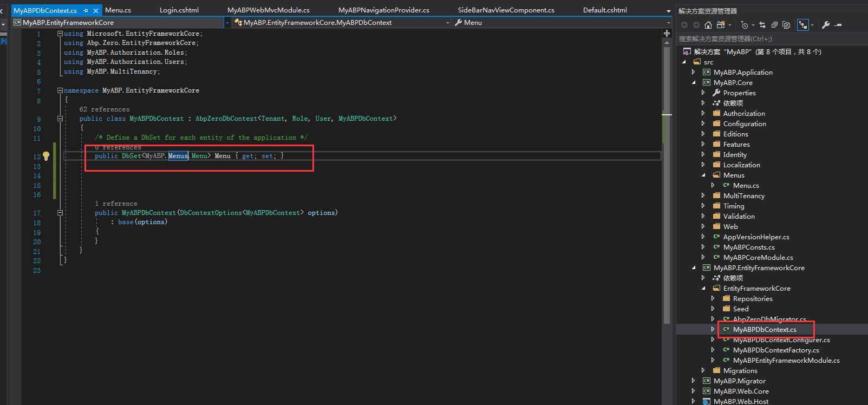Click the Forward arrow in Solution Explorer toolbar
Viewport: 868px width, 405px height.
pyautogui.click(x=696, y=25)
